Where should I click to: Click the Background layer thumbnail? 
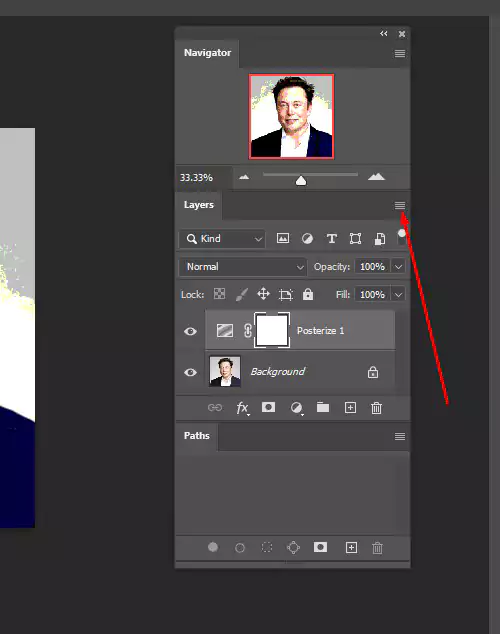[x=225, y=371]
